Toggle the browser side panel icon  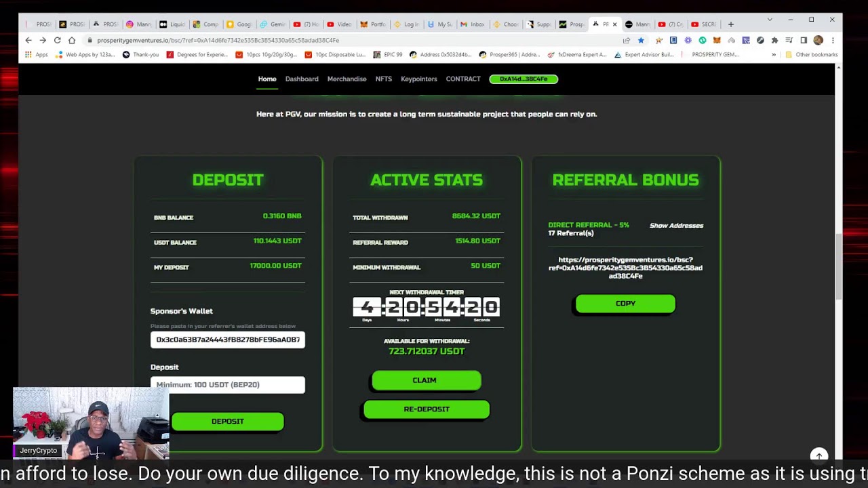tap(804, 40)
